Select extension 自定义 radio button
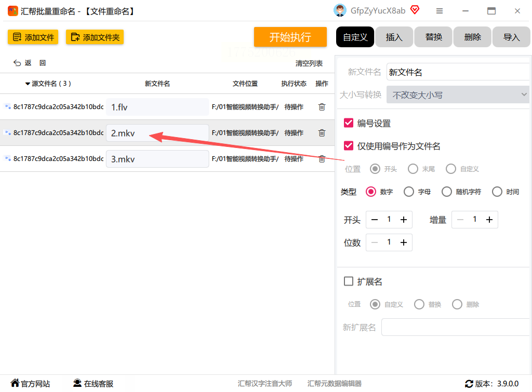 [x=375, y=304]
